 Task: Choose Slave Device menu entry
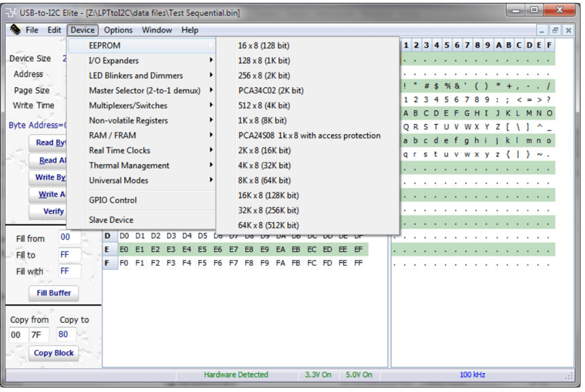click(111, 220)
